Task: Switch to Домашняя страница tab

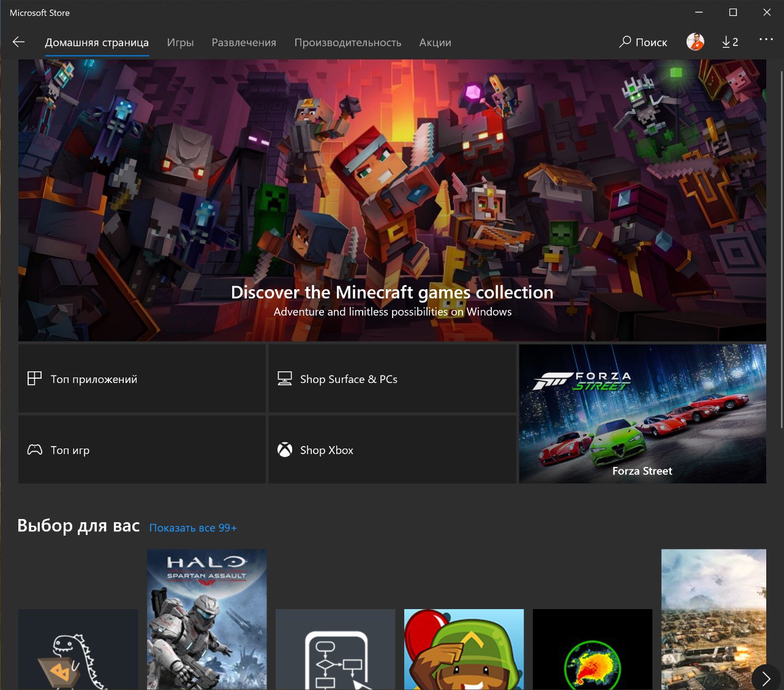Action: (x=97, y=42)
